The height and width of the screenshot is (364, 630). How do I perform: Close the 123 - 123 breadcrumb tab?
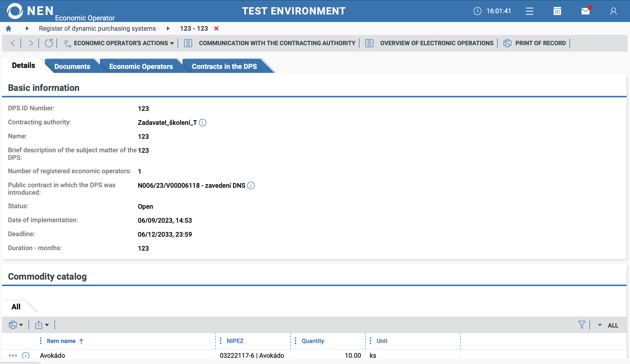tap(217, 28)
